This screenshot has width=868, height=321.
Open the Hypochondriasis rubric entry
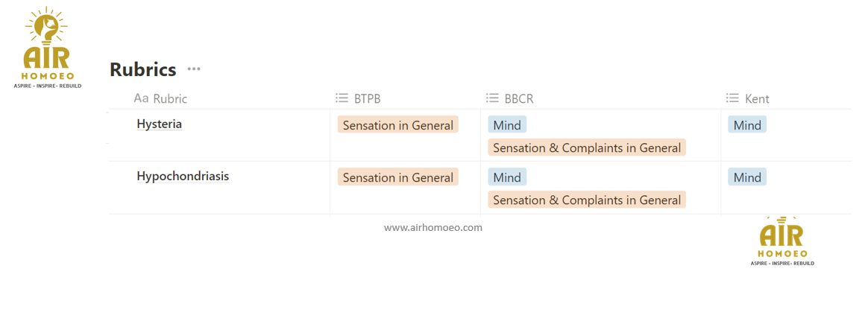[x=183, y=177]
